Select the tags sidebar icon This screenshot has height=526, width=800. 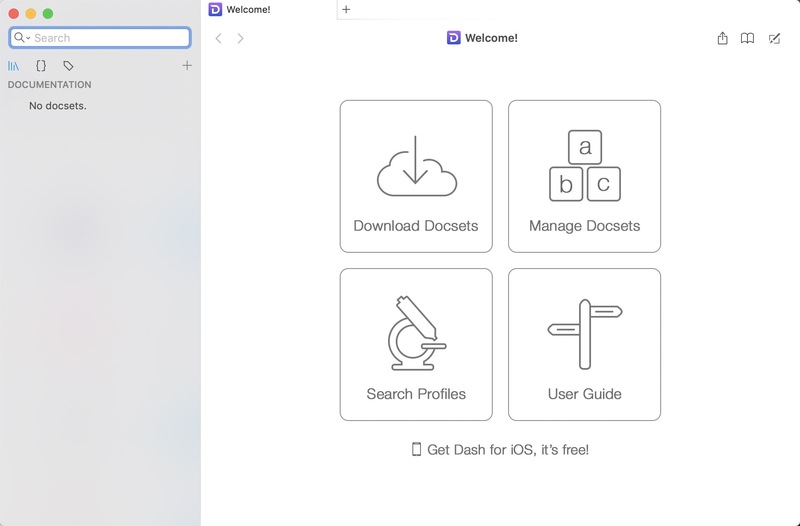click(68, 66)
